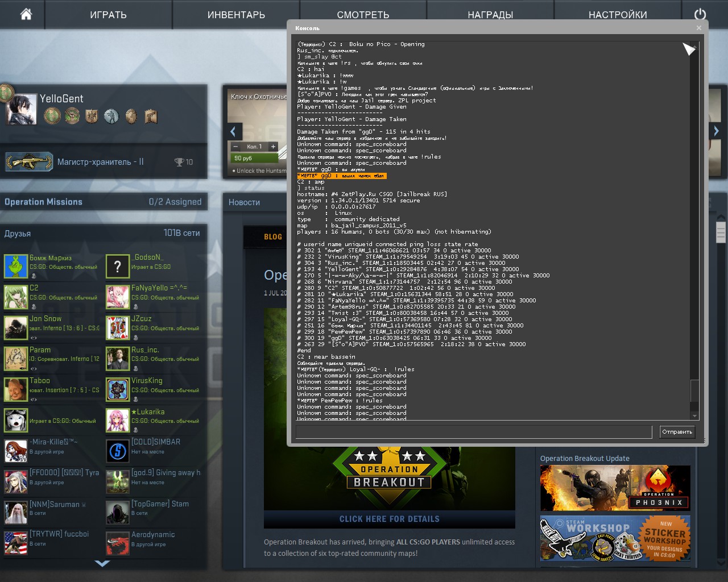This screenshot has width=728, height=582.
Task: Click the trophy icon beside 10
Action: (x=179, y=162)
